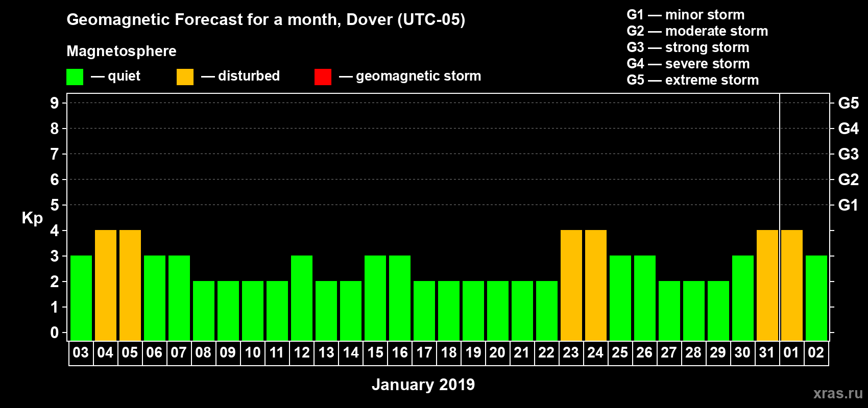Click the Kp value 0 on axis
The image size is (868, 408).
55,333
